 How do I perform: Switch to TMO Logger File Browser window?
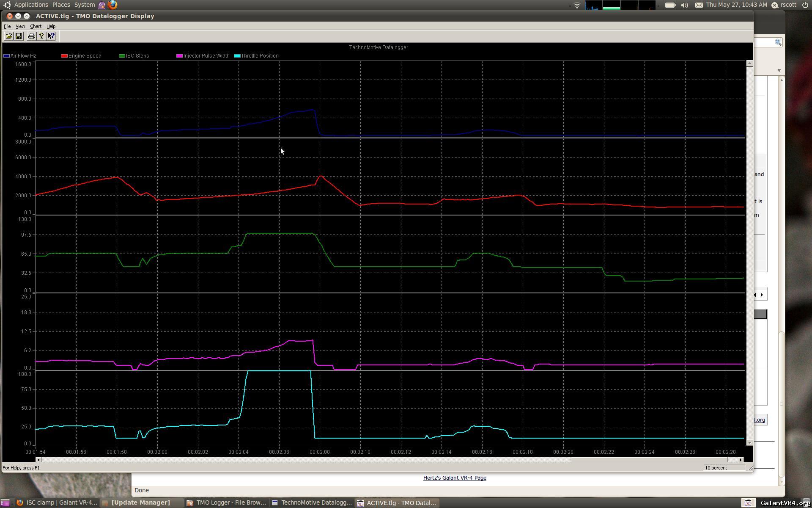(x=226, y=502)
